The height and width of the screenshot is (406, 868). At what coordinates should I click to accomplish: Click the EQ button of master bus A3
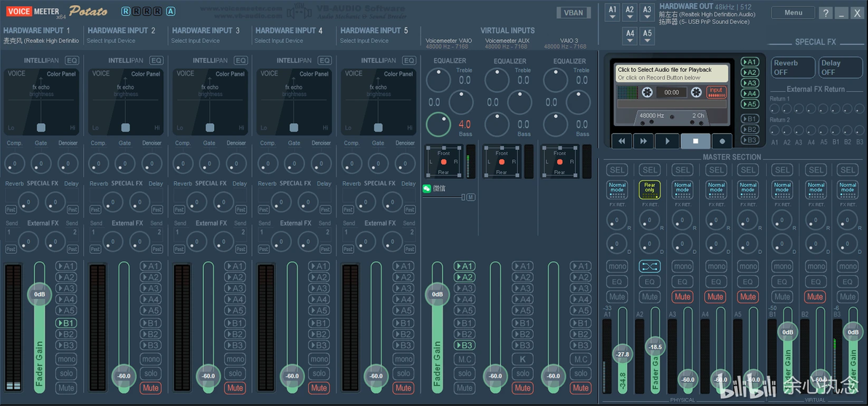pos(682,282)
